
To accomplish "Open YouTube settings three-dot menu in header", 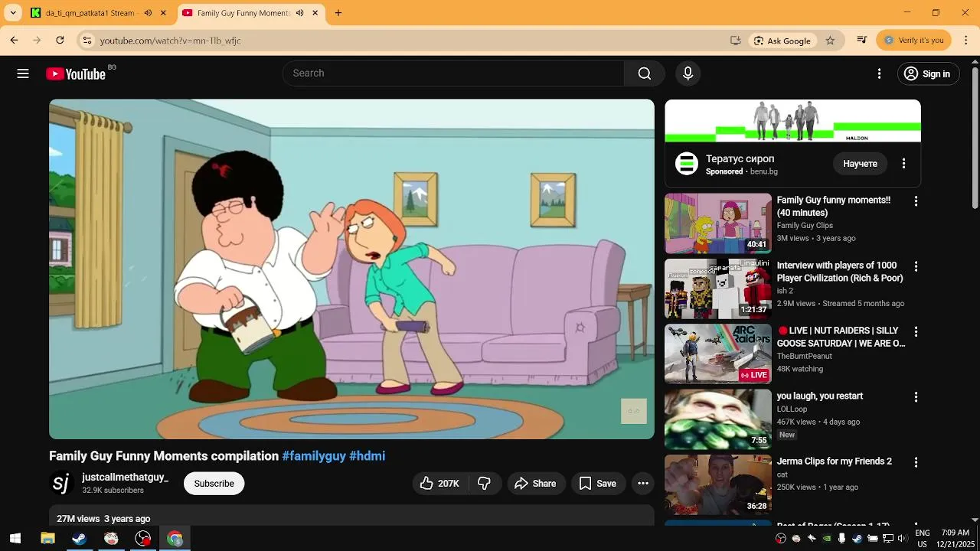I will (x=879, y=73).
